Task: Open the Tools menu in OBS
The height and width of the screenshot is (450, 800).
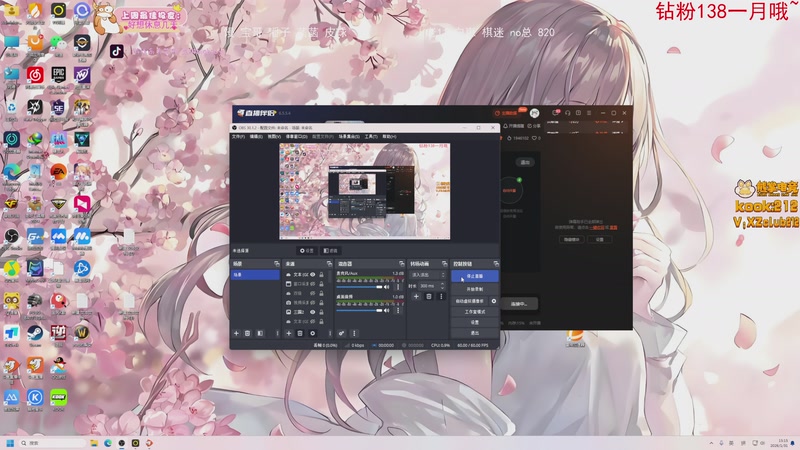Action: pos(371,137)
